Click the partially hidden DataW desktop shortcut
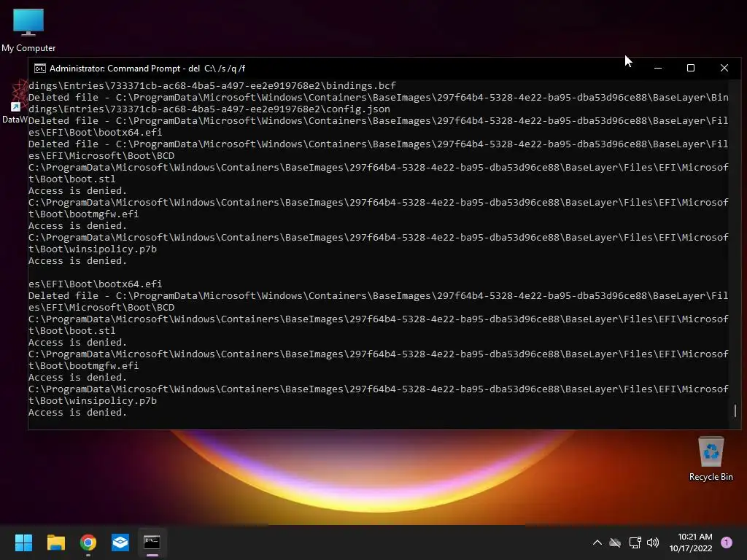 point(15,102)
